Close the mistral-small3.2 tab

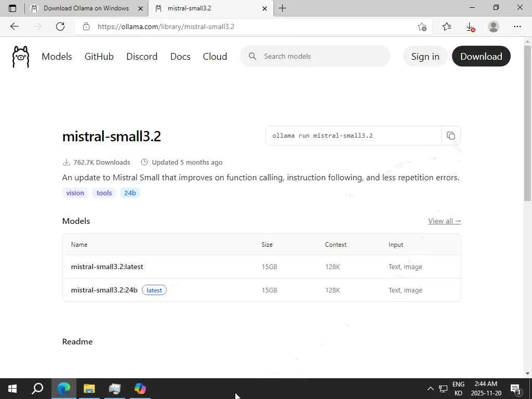pyautogui.click(x=264, y=8)
